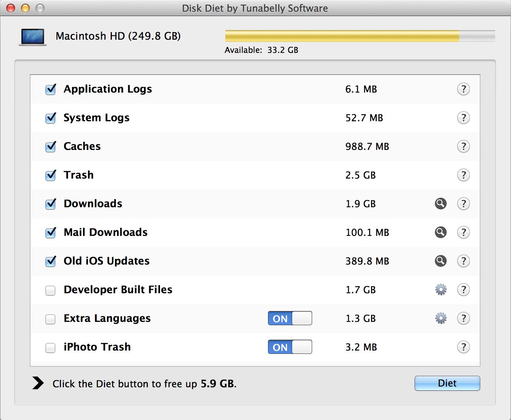Image resolution: width=511 pixels, height=420 pixels.
Task: Inspect Old iOS Updates with the magnifier icon
Action: pyautogui.click(x=440, y=261)
